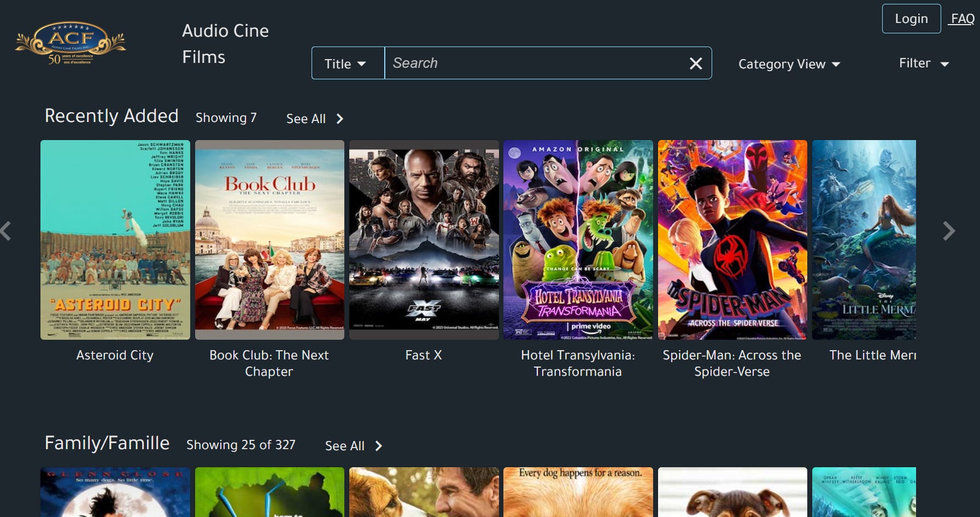Viewport: 980px width, 517px height.
Task: Open the Book Club: The Next Chapter poster
Action: click(x=269, y=240)
